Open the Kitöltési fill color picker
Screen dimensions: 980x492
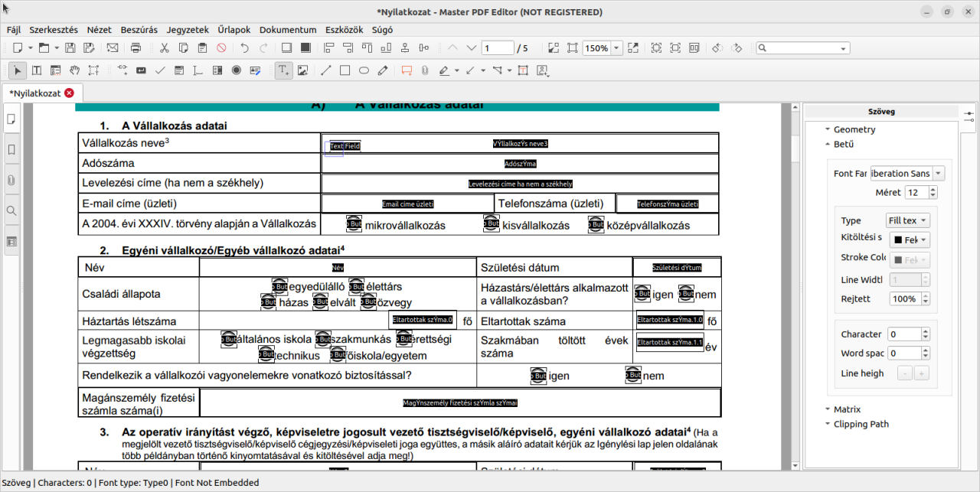point(908,240)
